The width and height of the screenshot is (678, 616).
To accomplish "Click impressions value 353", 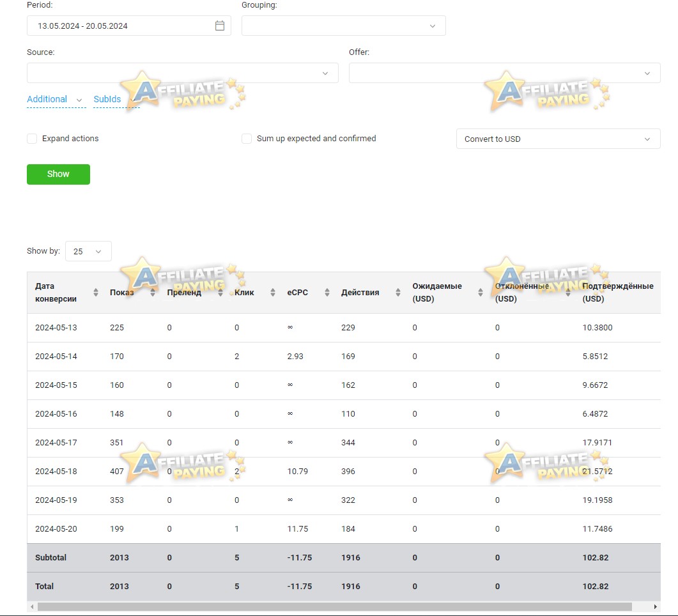I will (117, 500).
